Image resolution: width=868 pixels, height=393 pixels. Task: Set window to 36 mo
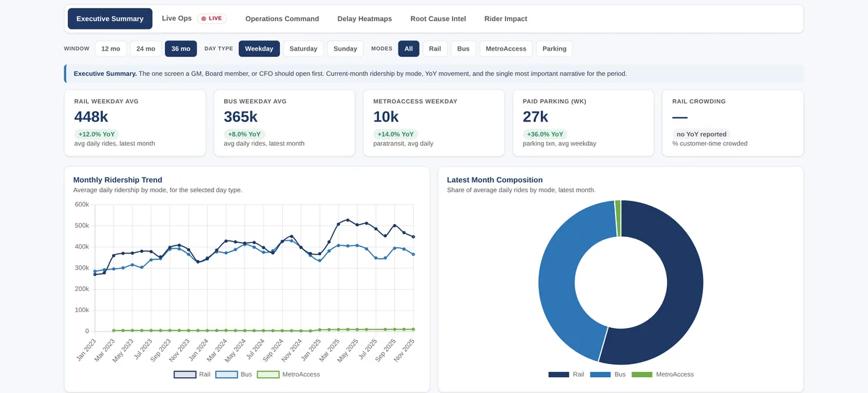[181, 48]
